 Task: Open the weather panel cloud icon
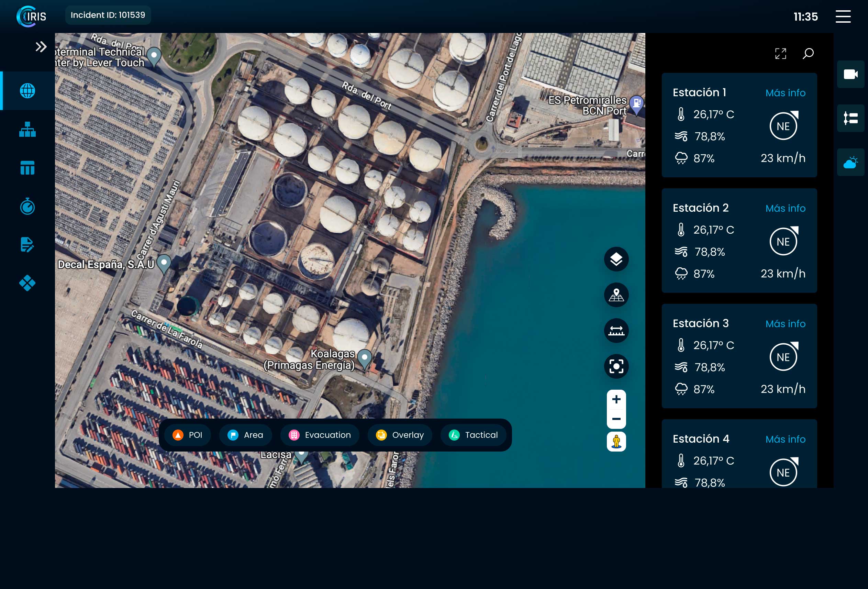point(850,163)
